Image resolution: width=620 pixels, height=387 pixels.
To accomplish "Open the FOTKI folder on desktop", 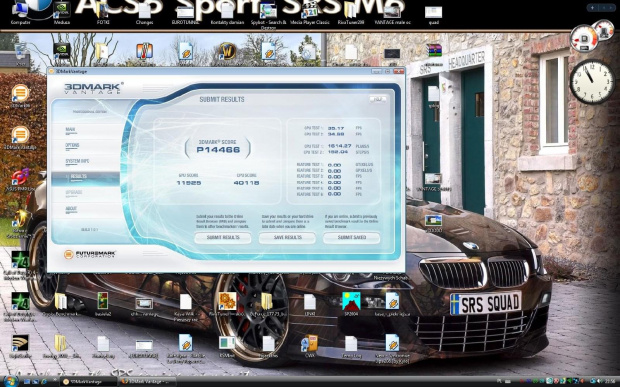I will (103, 14).
